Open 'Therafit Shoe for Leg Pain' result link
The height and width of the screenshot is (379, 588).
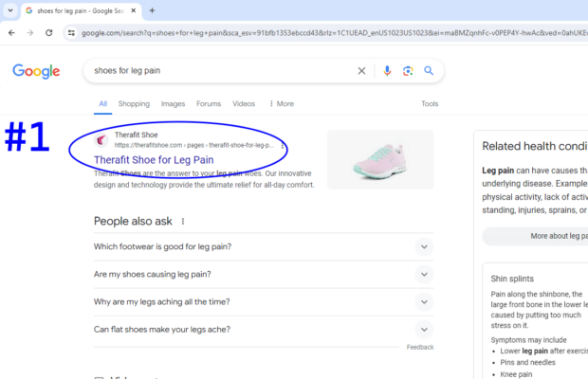click(x=154, y=160)
